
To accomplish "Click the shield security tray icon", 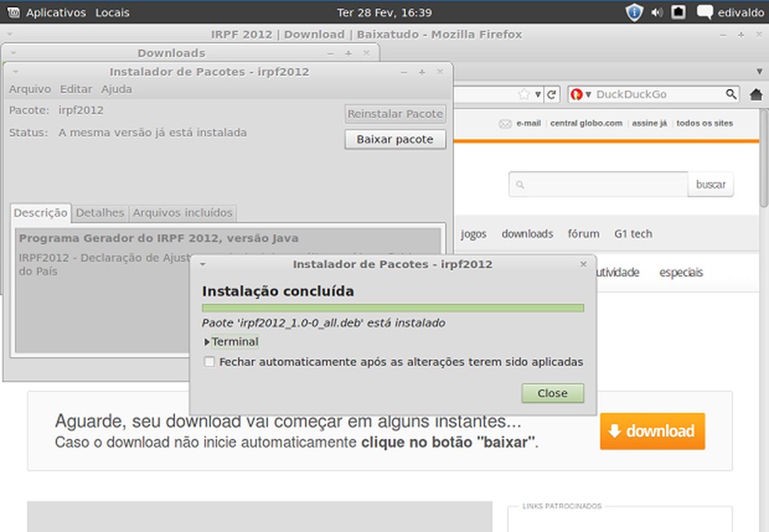I will (x=634, y=12).
